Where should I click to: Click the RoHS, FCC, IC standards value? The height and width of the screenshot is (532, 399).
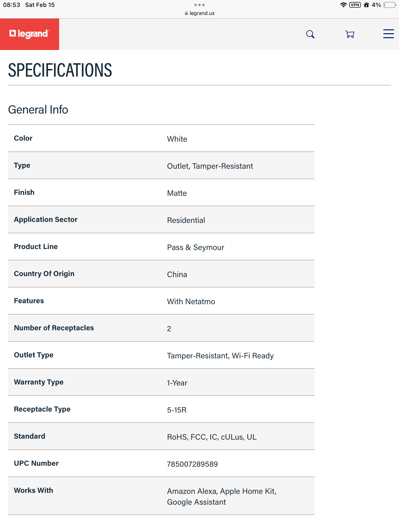tap(212, 437)
